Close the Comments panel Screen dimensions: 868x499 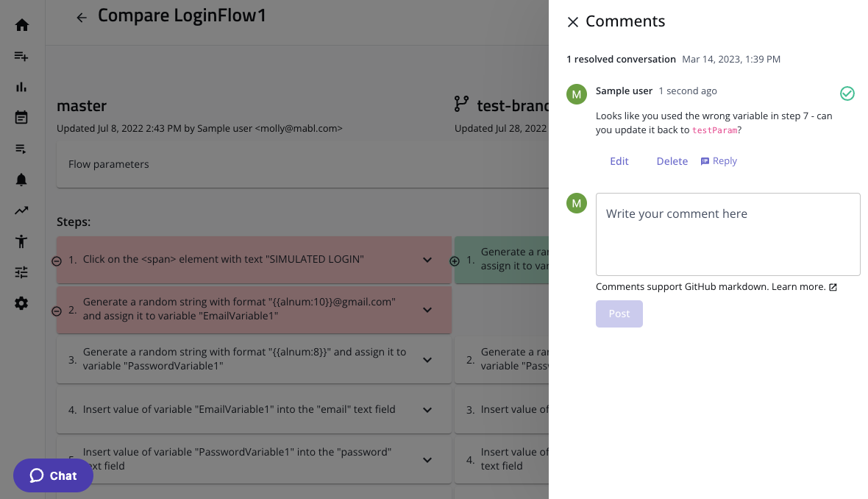(x=573, y=22)
